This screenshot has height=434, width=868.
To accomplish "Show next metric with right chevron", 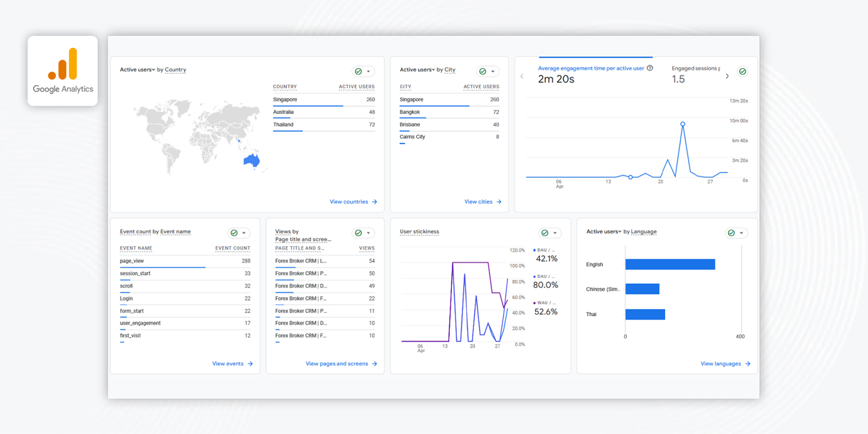I will click(727, 76).
